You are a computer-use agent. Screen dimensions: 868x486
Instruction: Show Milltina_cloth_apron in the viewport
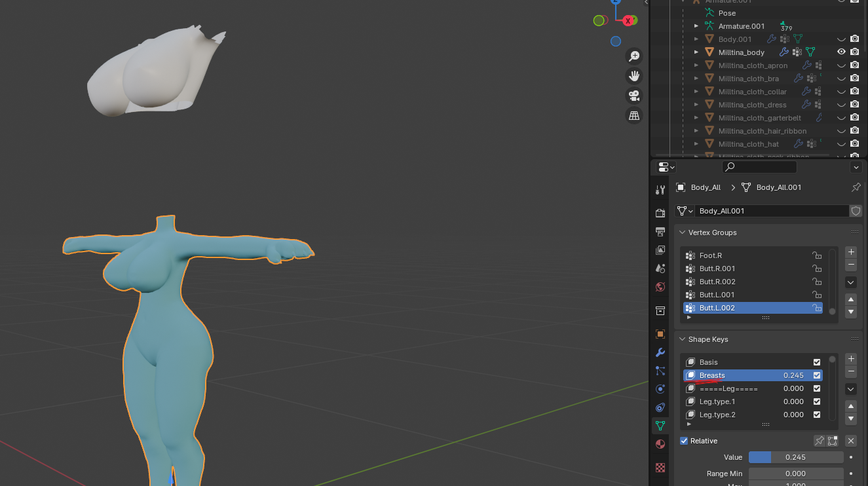click(x=842, y=65)
